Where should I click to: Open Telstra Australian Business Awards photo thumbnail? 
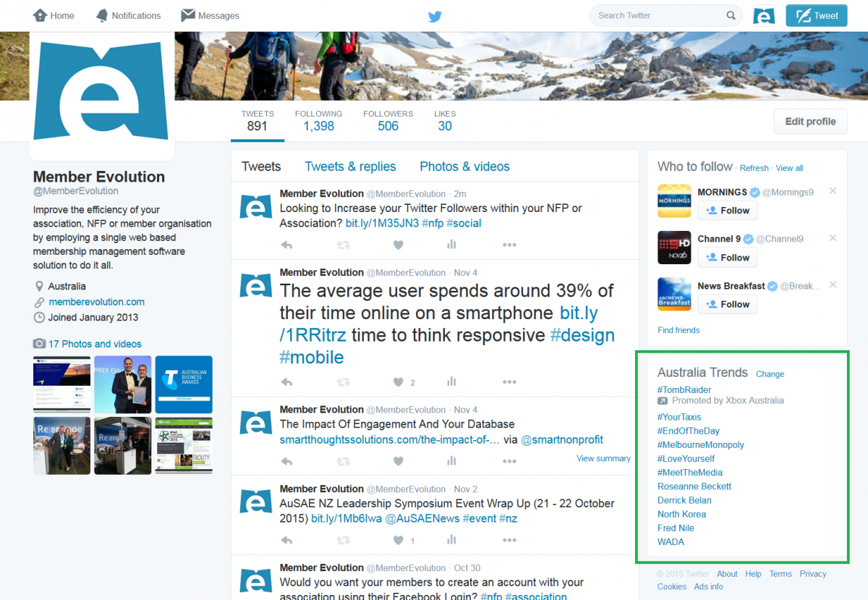pos(184,384)
